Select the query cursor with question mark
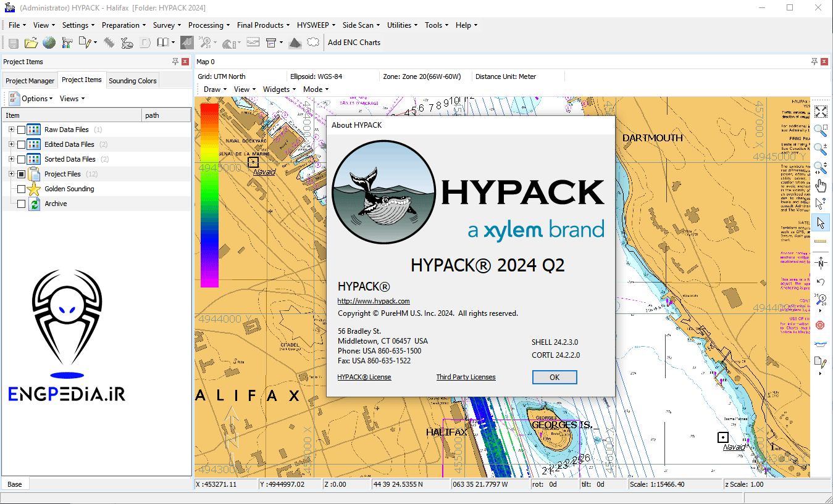The image size is (833, 504). (821, 204)
